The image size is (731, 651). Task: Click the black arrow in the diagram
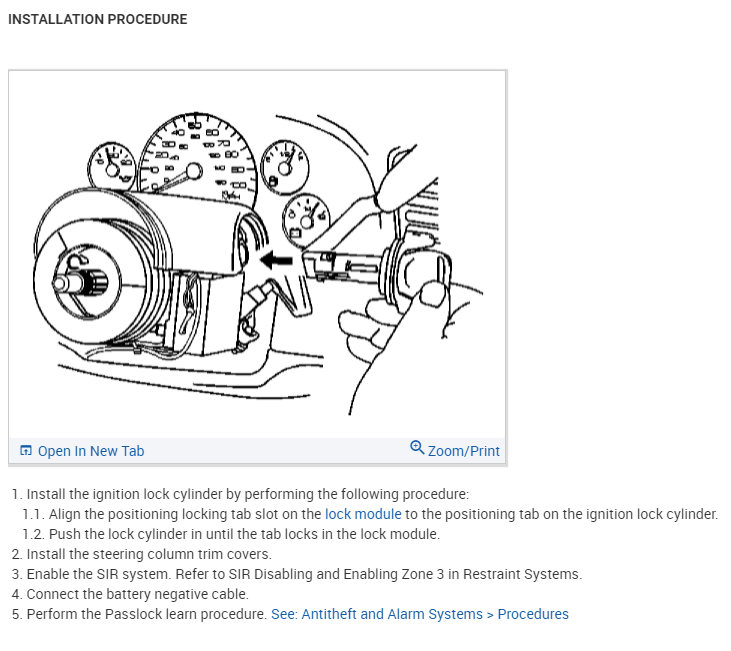pyautogui.click(x=276, y=260)
